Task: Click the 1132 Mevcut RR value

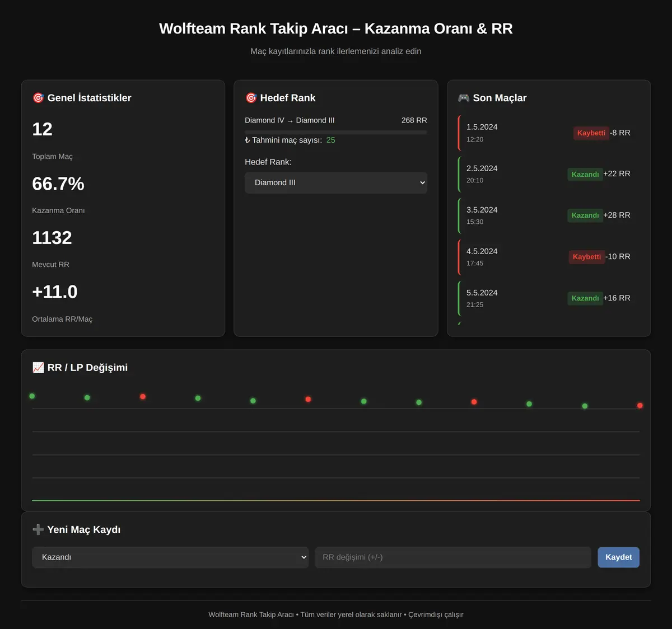Action: click(x=52, y=238)
